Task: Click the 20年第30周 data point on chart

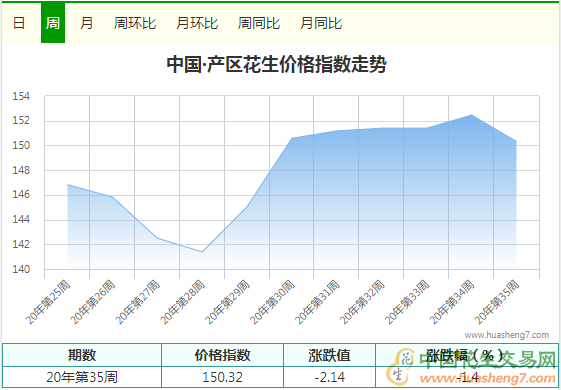Action: coord(292,138)
